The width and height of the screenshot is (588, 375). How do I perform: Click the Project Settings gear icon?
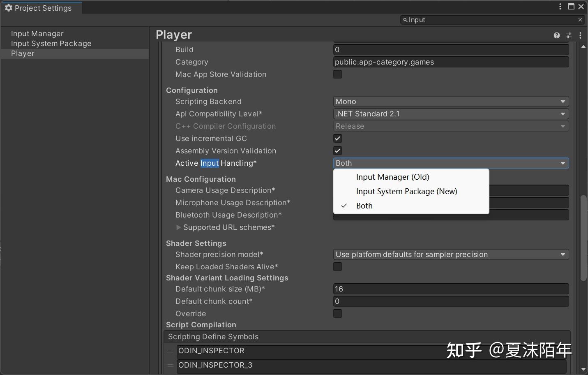[x=9, y=8]
